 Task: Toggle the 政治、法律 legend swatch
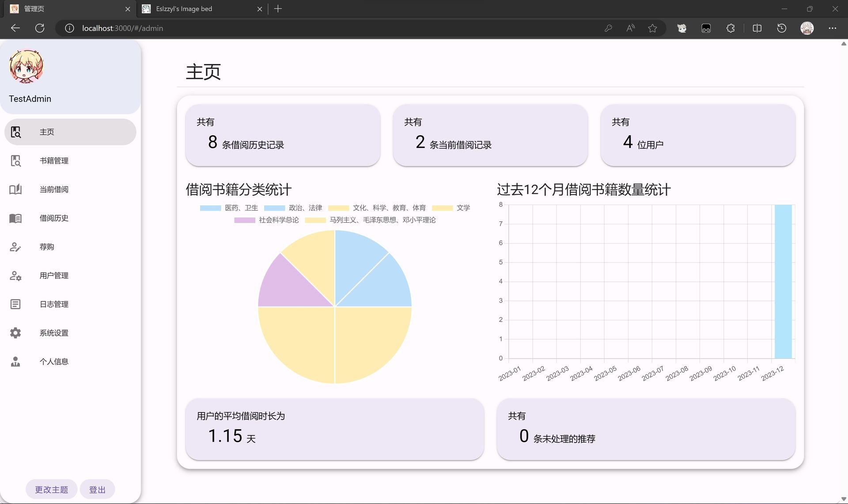274,208
